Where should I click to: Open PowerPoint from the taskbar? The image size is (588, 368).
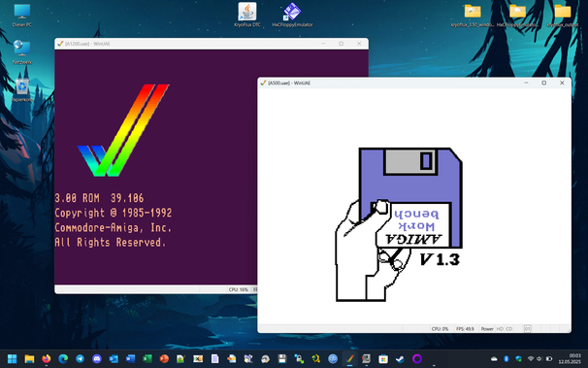point(164,359)
